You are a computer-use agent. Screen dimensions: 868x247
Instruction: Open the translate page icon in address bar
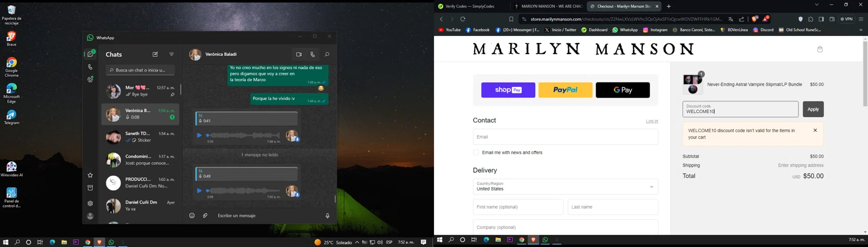click(x=731, y=19)
